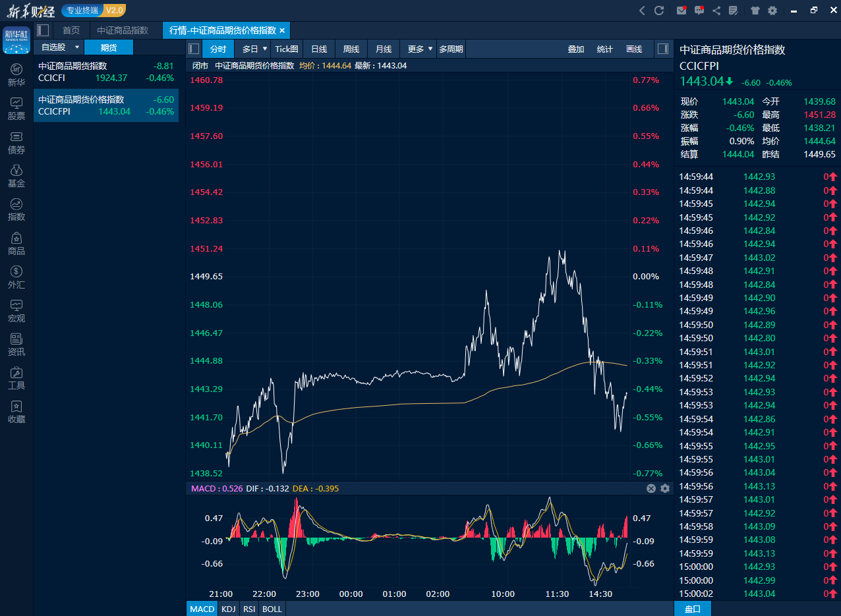Toggle the left quote list panel collapsed

click(42, 30)
